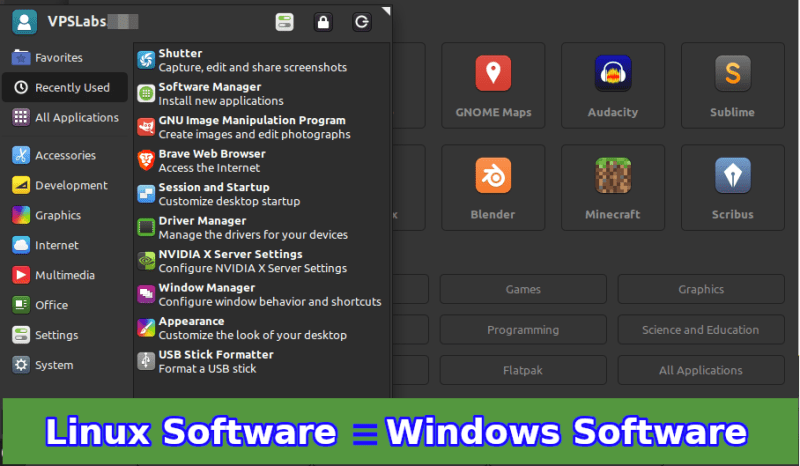
Task: Click 'Access the Internet' description text
Action: (209, 168)
